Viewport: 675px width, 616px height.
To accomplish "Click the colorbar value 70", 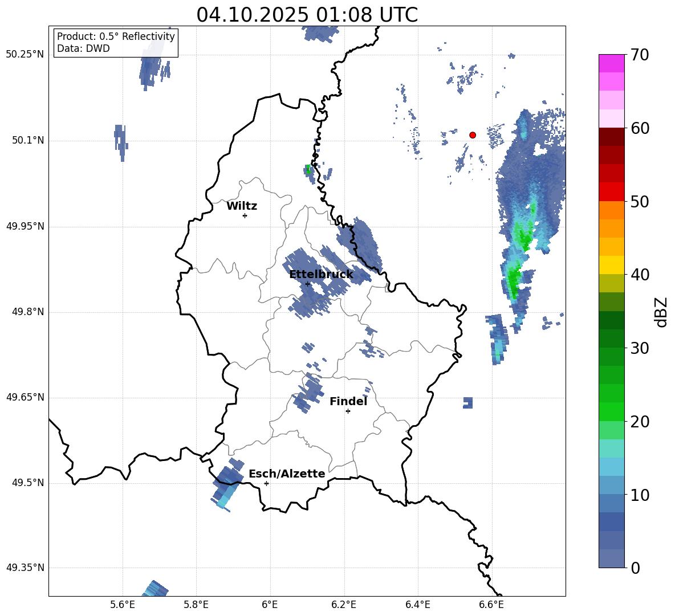I will (640, 55).
